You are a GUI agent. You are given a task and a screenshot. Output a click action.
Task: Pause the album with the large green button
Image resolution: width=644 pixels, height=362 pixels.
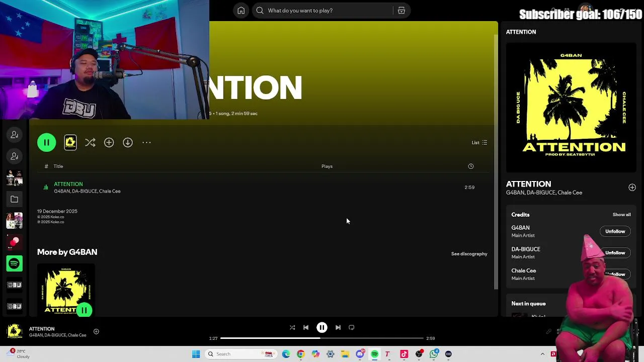point(46,143)
